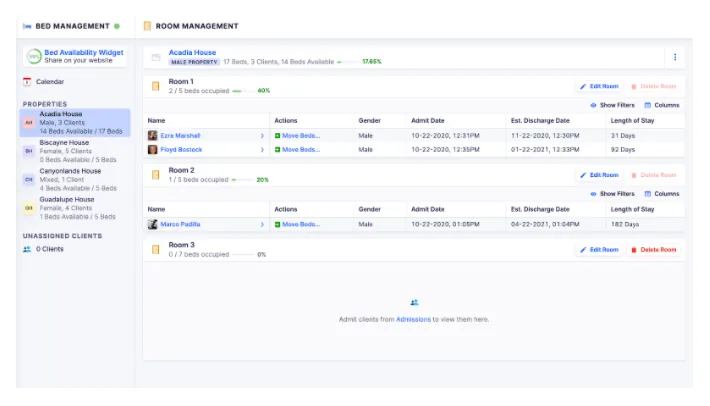This screenshot has width=710, height=406.
Task: Open the Bed Availability Widget link
Action: tap(84, 53)
